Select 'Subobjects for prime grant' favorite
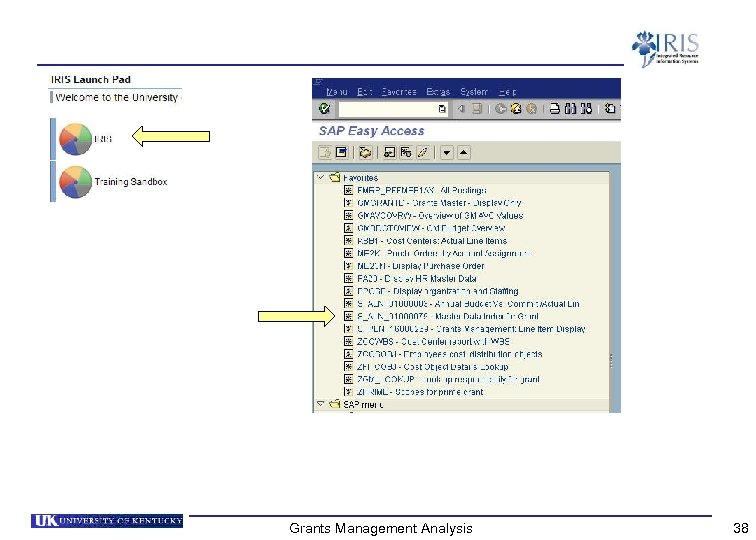 (x=420, y=392)
